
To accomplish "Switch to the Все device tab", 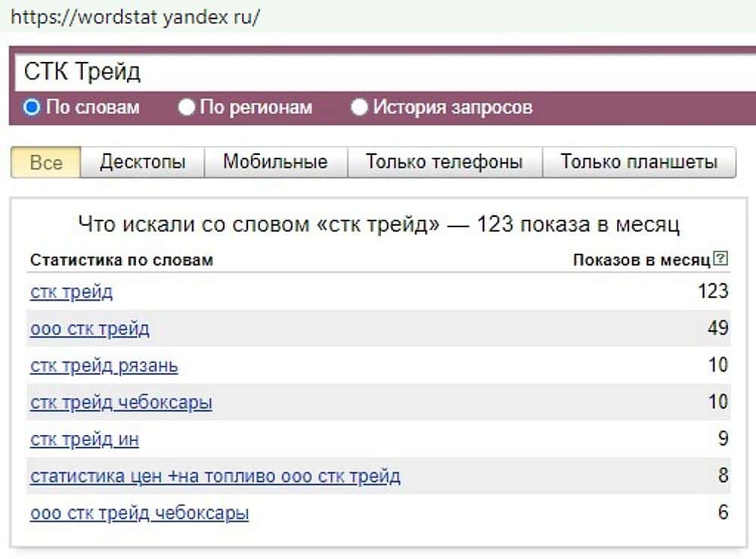I will pos(46,162).
